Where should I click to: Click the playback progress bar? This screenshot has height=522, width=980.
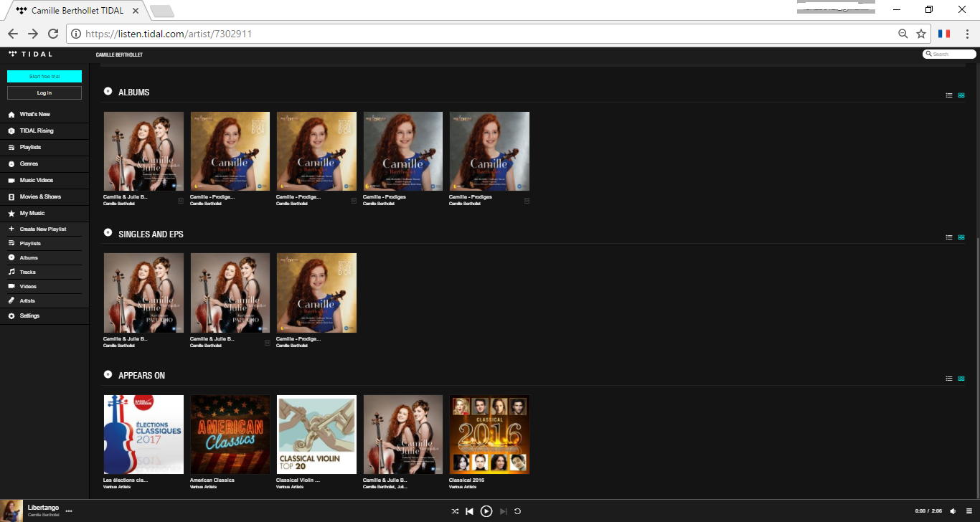tap(490, 500)
